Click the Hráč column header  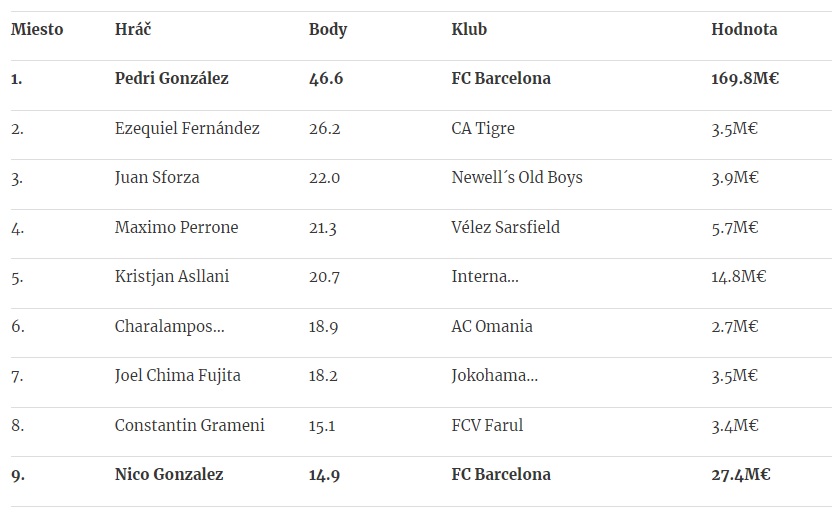point(133,29)
